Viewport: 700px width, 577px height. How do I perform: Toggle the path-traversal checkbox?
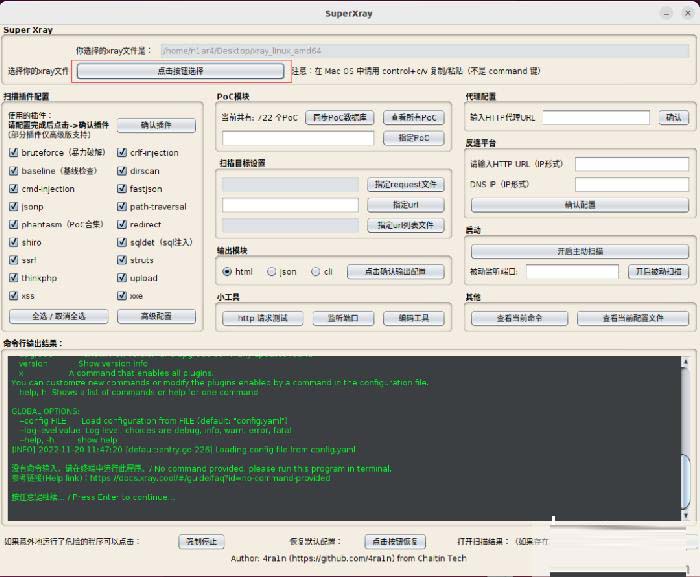122,206
